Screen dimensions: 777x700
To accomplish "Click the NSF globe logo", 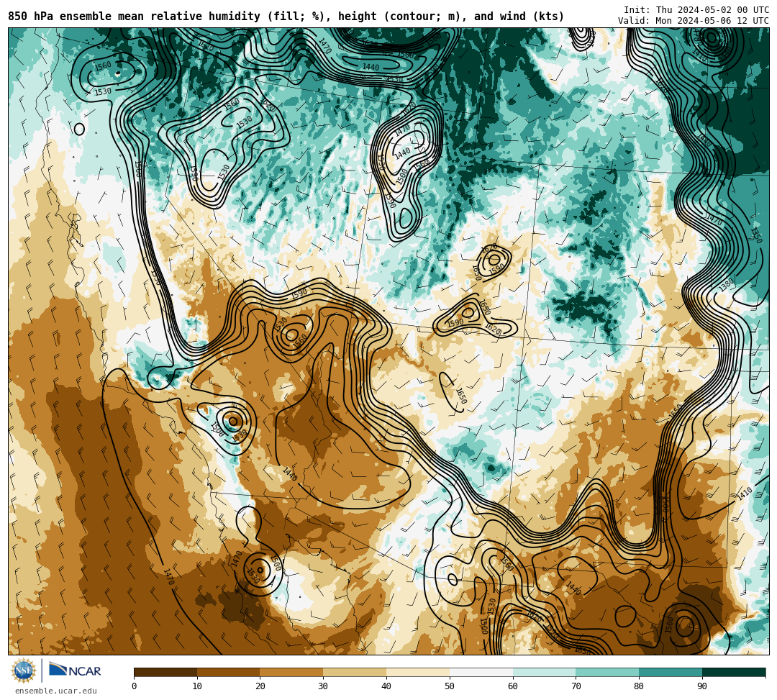I will (x=24, y=671).
